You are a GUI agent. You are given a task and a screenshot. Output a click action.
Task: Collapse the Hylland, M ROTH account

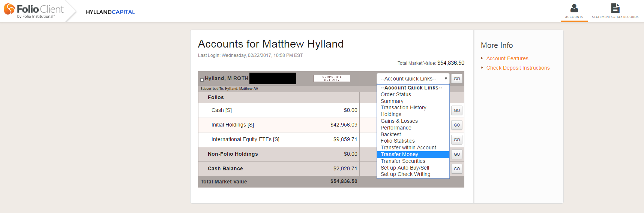pos(202,80)
